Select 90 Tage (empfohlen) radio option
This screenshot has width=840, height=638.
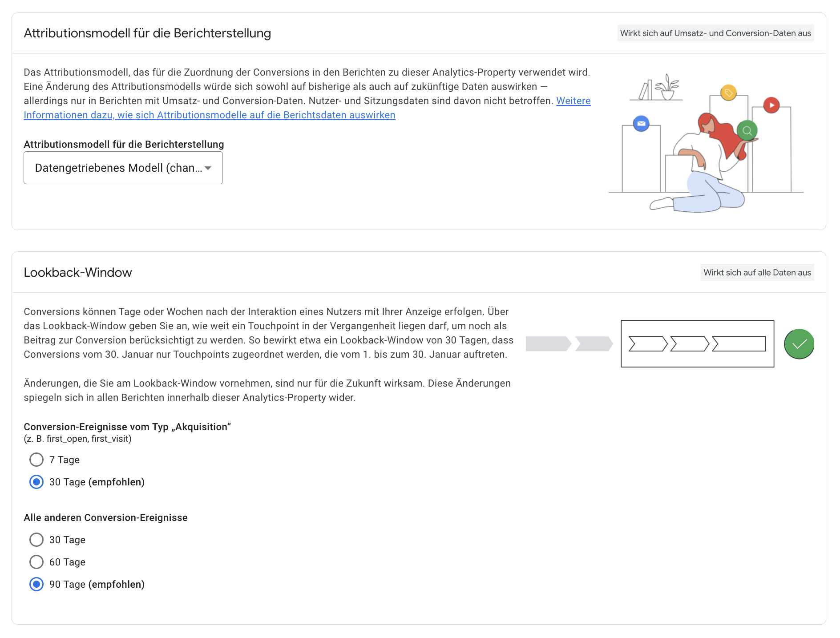[x=36, y=584]
